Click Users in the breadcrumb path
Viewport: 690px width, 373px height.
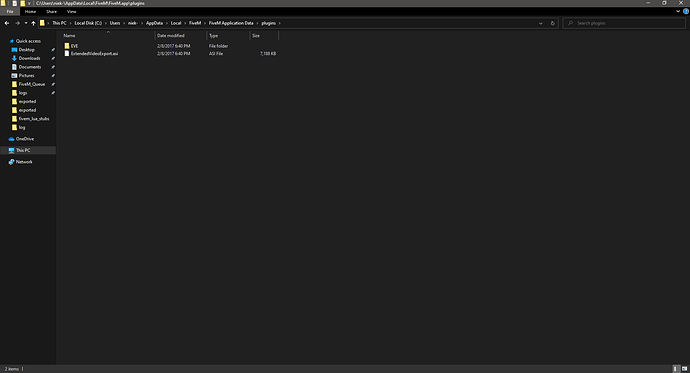tap(115, 23)
